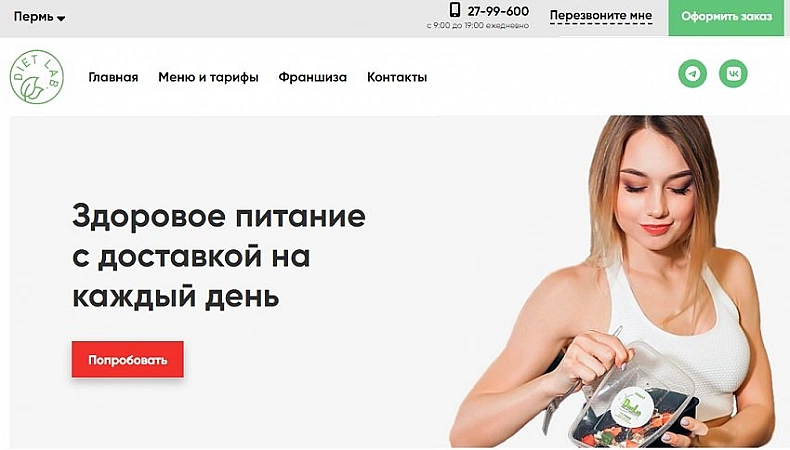Click the Перезвоните мне callback link
Image resolution: width=790 pixels, height=450 pixels.
point(601,16)
